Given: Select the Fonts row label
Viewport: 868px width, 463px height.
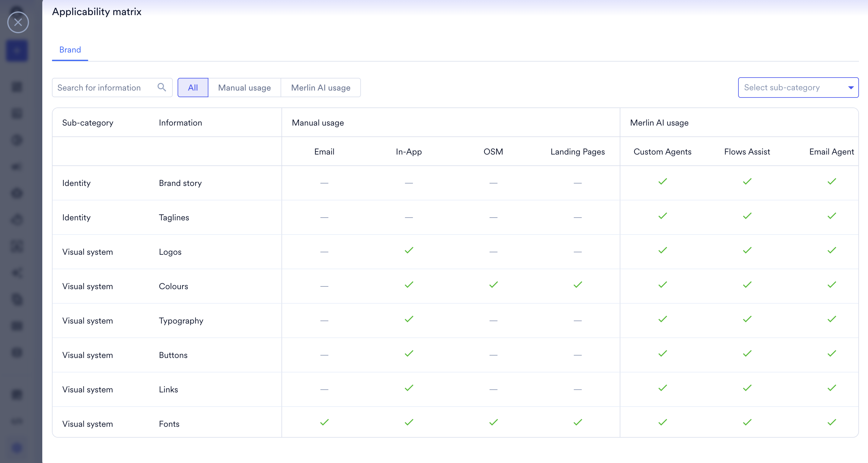Looking at the screenshot, I should tap(169, 424).
